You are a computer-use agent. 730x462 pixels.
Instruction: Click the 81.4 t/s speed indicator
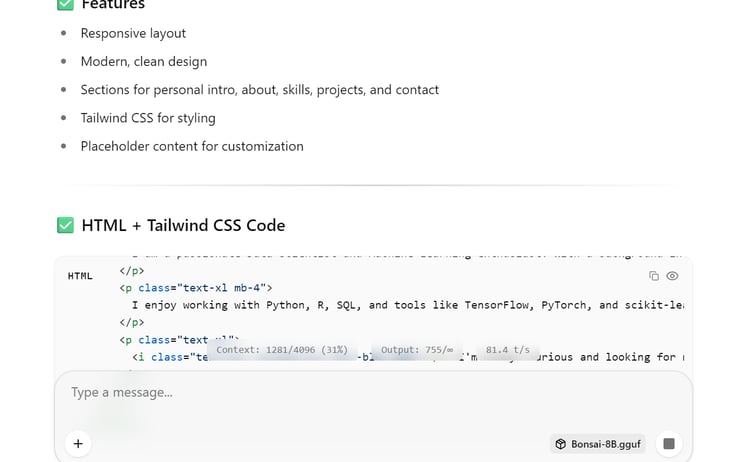(507, 350)
